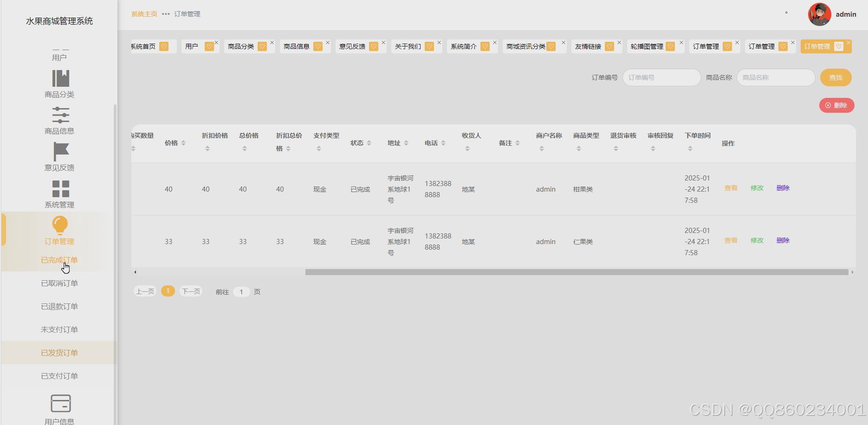Sort by the 价格 column arrows

(183, 143)
